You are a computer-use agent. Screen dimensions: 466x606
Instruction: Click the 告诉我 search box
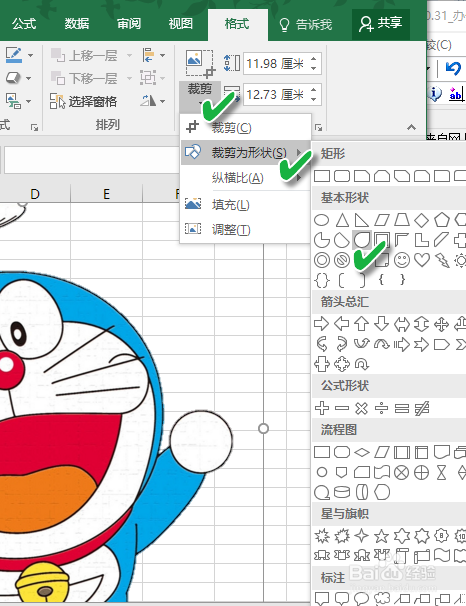(305, 25)
